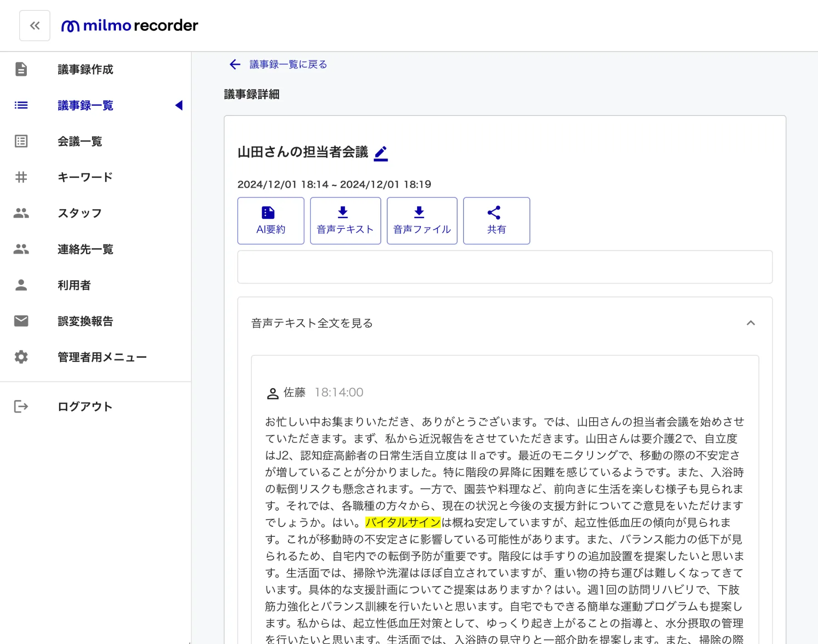Image resolution: width=818 pixels, height=644 pixels.
Task: Click the hash icon for キーワード
Action: tap(21, 177)
